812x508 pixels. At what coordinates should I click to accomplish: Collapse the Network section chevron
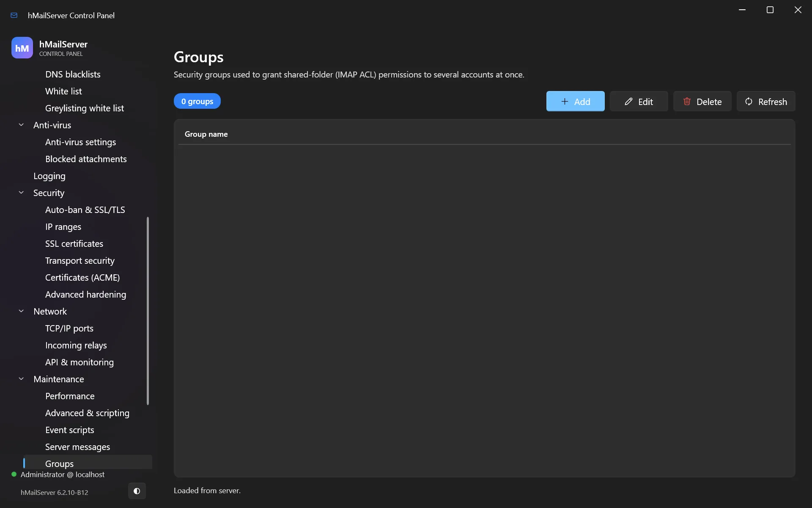pyautogui.click(x=21, y=311)
